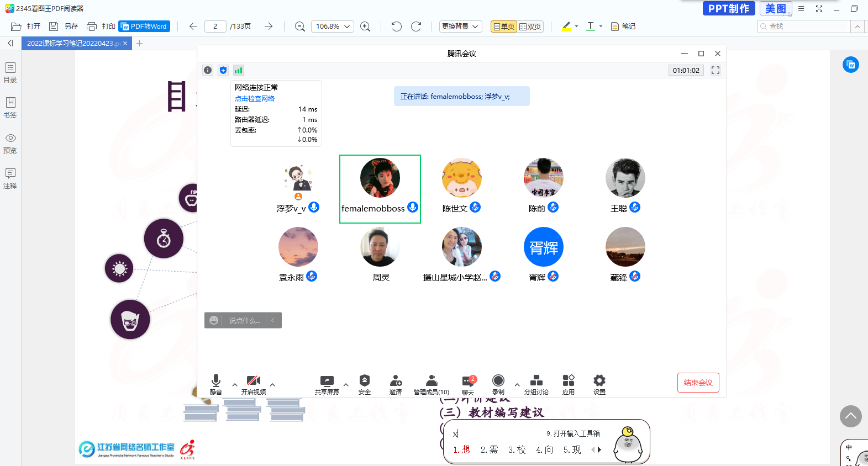868x466 pixels.
Task: Click the page number input field
Action: pos(215,27)
